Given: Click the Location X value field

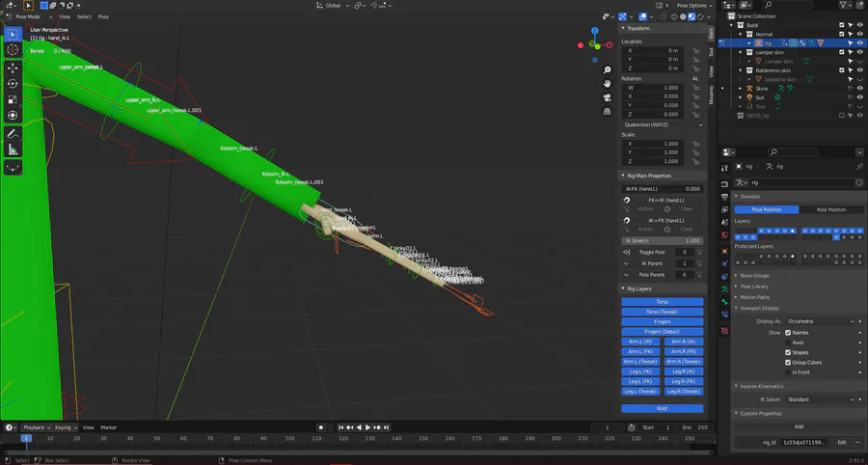Looking at the screenshot, I should click(x=652, y=50).
